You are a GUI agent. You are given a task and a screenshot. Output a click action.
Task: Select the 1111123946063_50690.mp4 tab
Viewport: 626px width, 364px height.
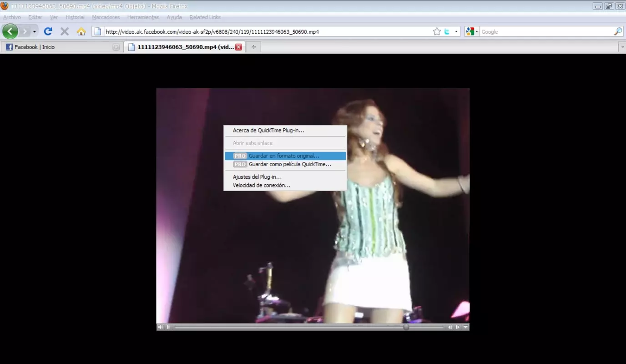pyautogui.click(x=185, y=47)
